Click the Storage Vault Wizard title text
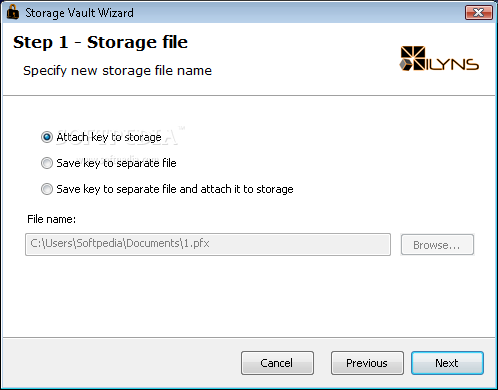This screenshot has height=390, width=498. [x=79, y=13]
